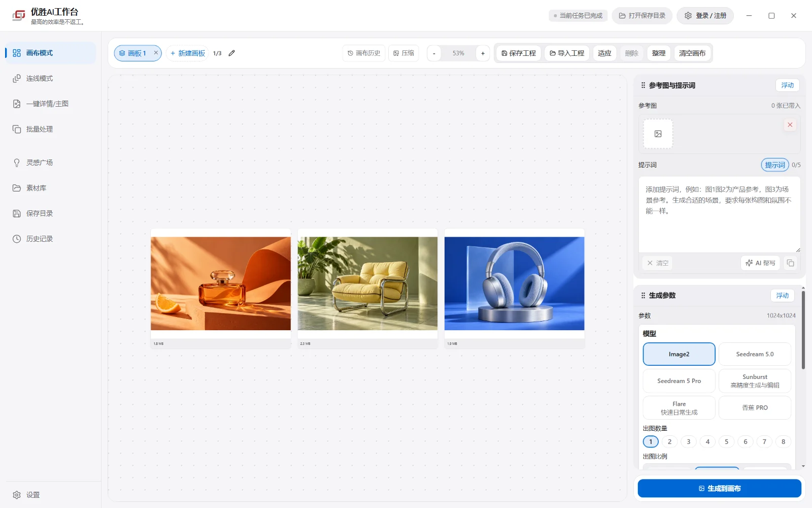This screenshot has width=812, height=508.
Task: Float the 生成参数 panel with 浮动
Action: pyautogui.click(x=783, y=296)
